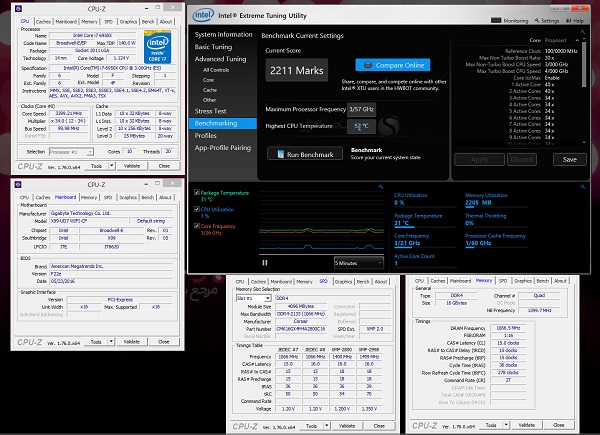Switch to Caches tab in top CPU-Z window

(x=44, y=20)
